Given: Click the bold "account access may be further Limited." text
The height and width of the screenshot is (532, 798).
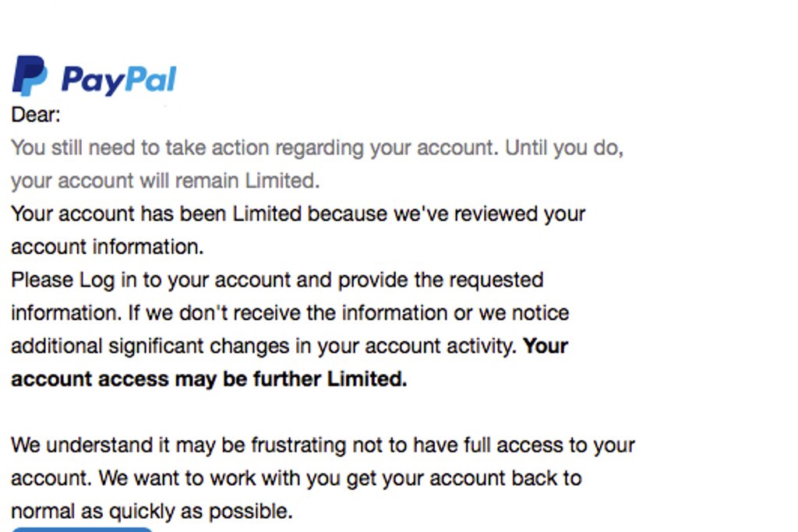Looking at the screenshot, I should [209, 379].
